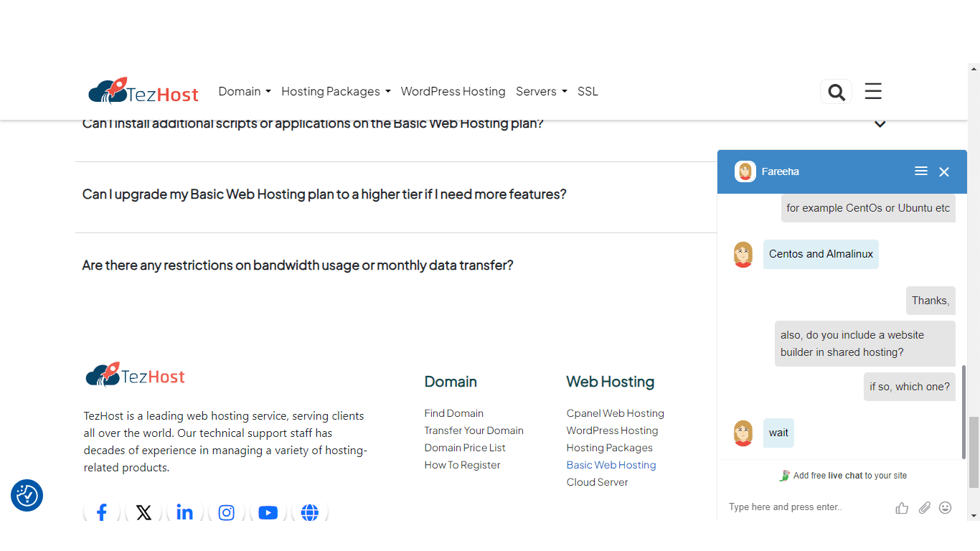Expand the Servers dropdown menu
Image resolution: width=980 pixels, height=551 pixels.
click(542, 91)
